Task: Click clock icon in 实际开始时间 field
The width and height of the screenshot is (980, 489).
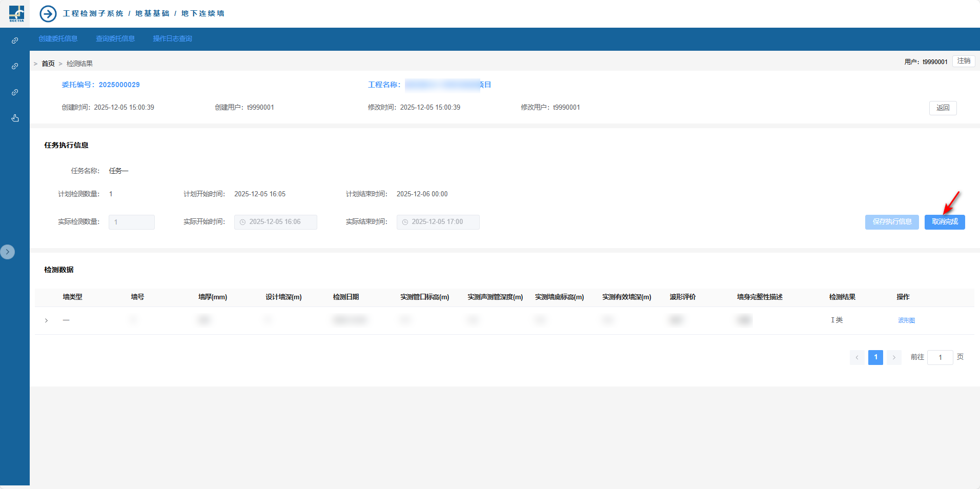Action: click(x=242, y=222)
